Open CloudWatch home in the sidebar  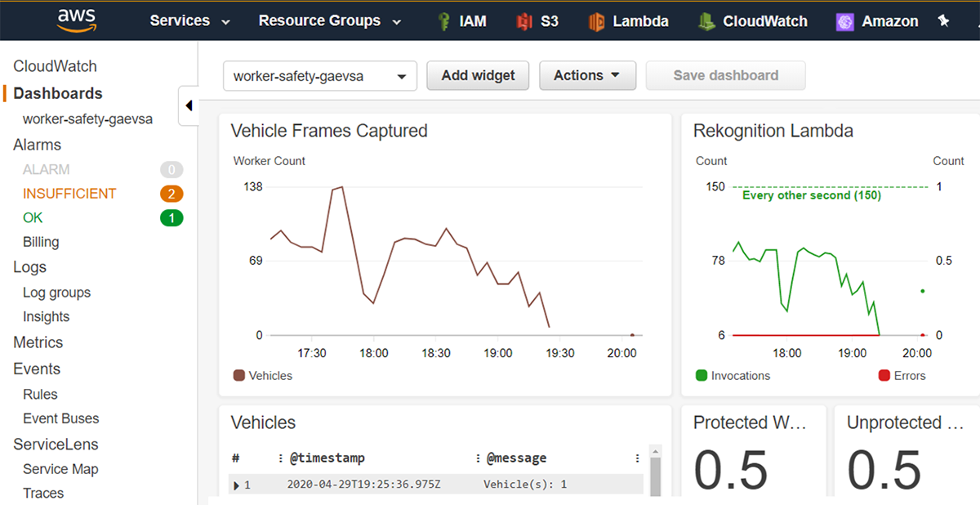55,66
